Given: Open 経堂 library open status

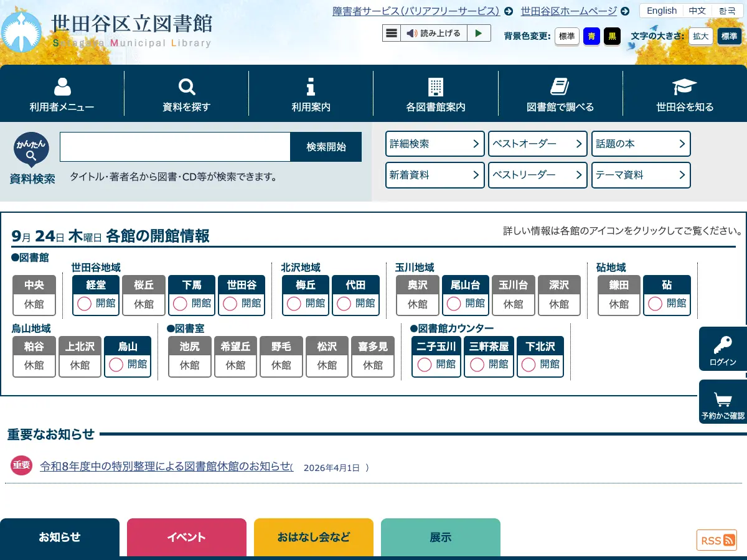Looking at the screenshot, I should tap(96, 296).
